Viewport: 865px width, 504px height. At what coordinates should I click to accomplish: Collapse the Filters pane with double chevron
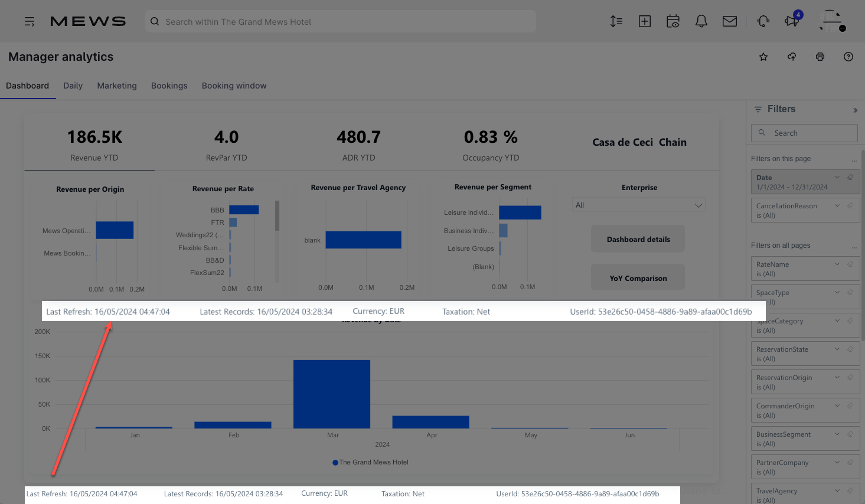[855, 110]
